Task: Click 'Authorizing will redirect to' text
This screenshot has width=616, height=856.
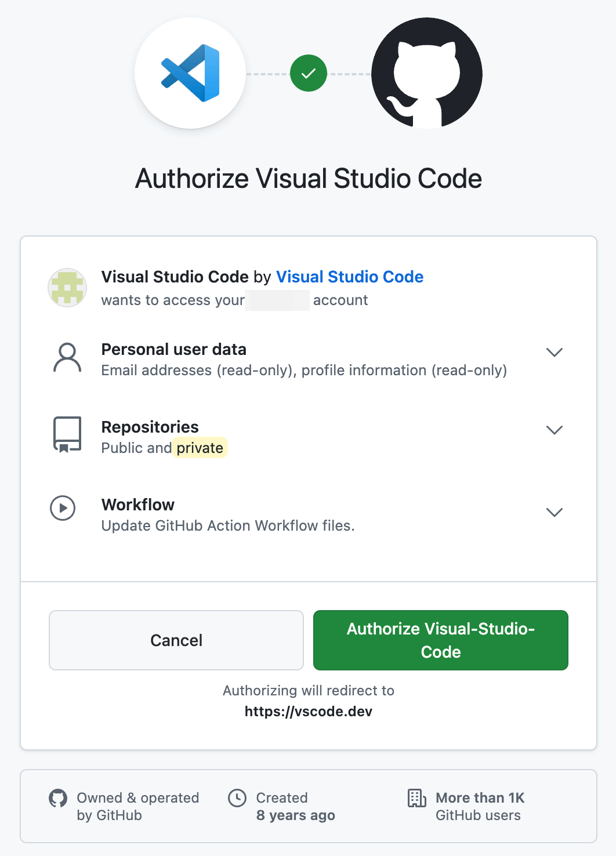Action: 309,691
